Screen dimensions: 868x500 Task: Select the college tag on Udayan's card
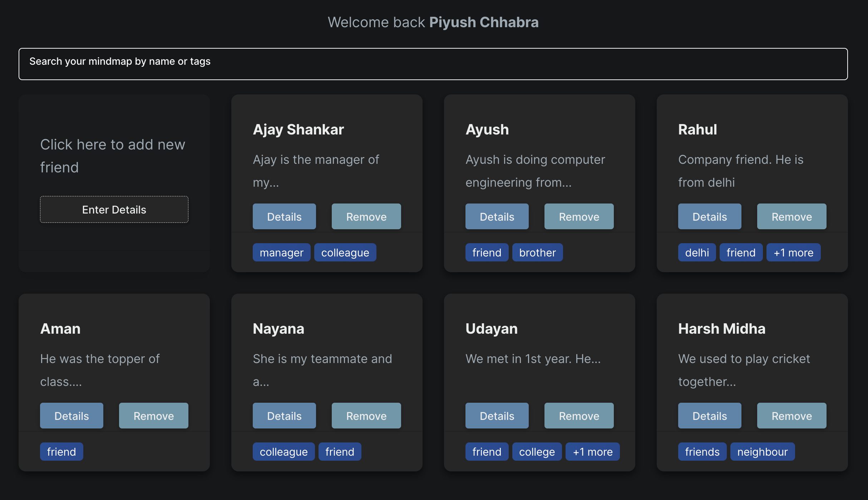coord(537,452)
